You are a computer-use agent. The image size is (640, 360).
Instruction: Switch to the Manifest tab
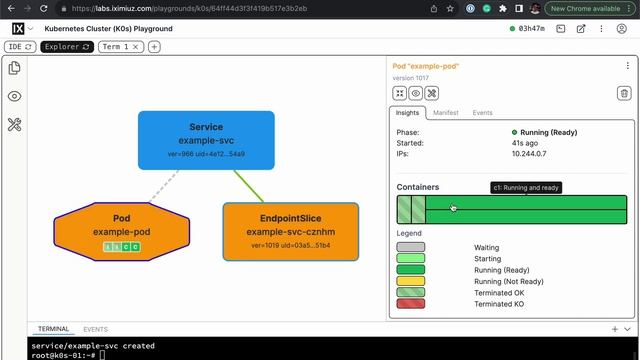(446, 113)
